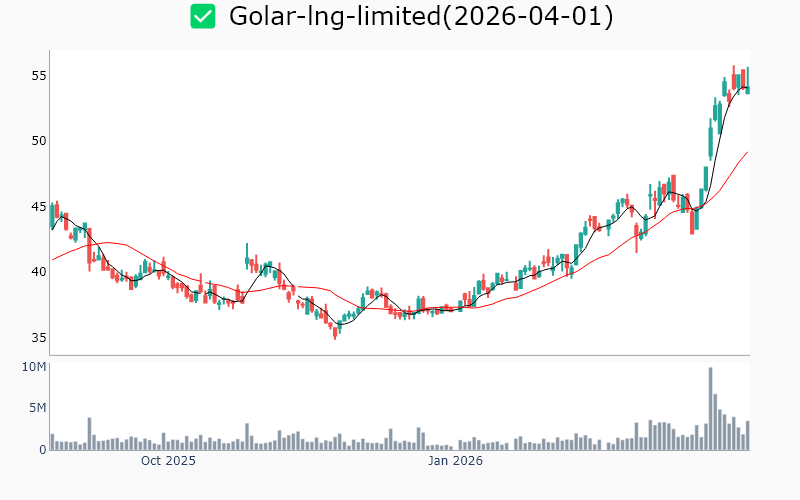This screenshot has width=800, height=500.
Task: Click the last candlestick at far right
Action: [747, 81]
